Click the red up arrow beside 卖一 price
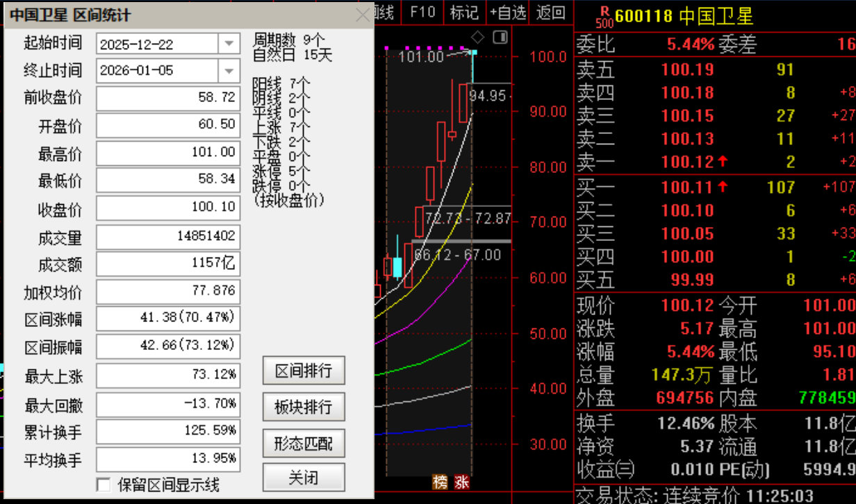The height and width of the screenshot is (504, 856). point(723,162)
